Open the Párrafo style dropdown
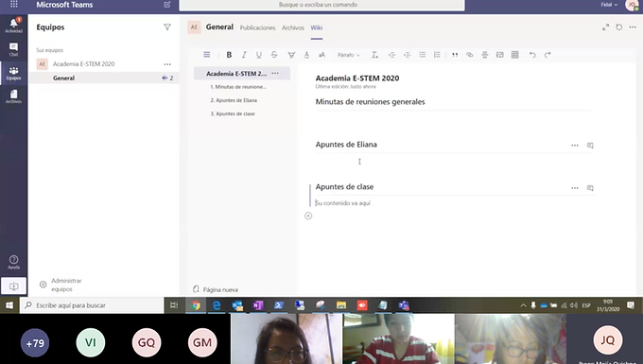The height and width of the screenshot is (364, 643). (349, 55)
